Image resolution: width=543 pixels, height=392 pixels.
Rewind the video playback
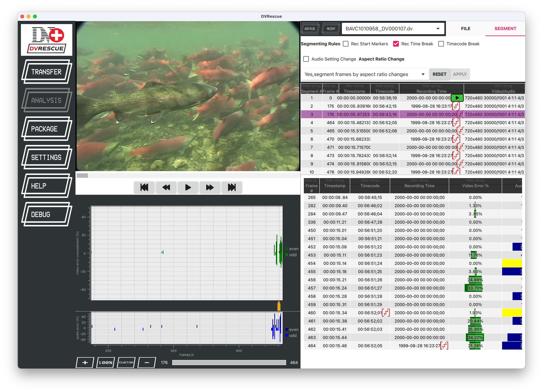(166, 187)
